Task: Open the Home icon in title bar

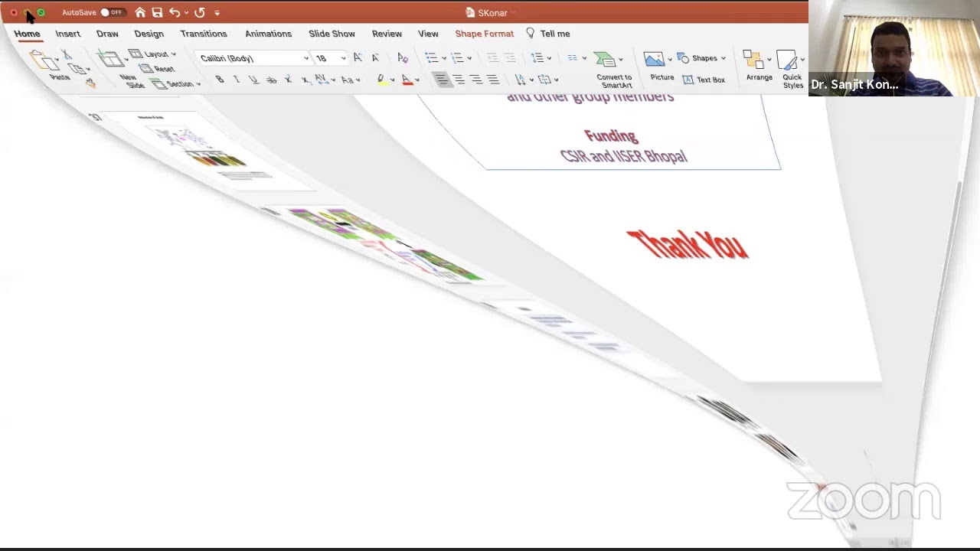Action: click(140, 12)
